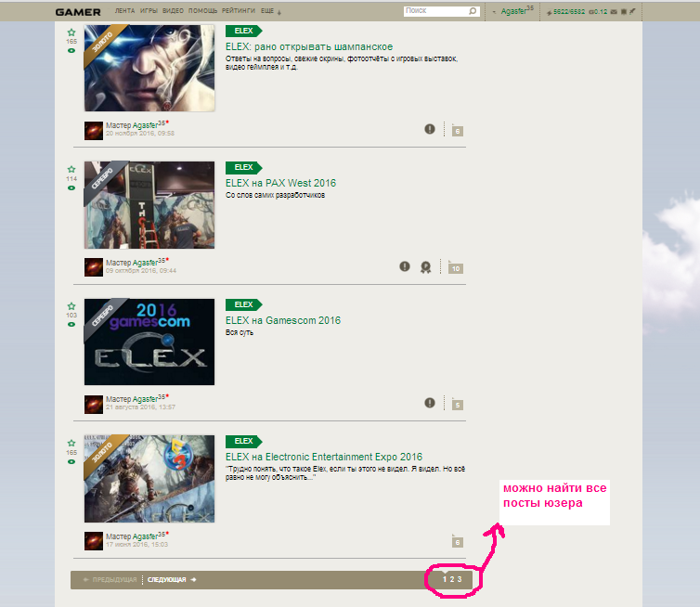The height and width of the screenshot is (607, 700).
Task: Open the ИГРЫ menu item
Action: point(148,11)
